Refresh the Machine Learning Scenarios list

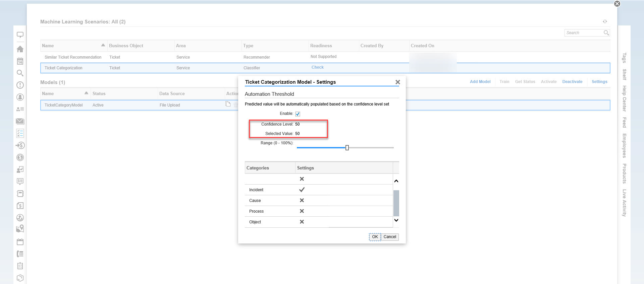tap(605, 21)
